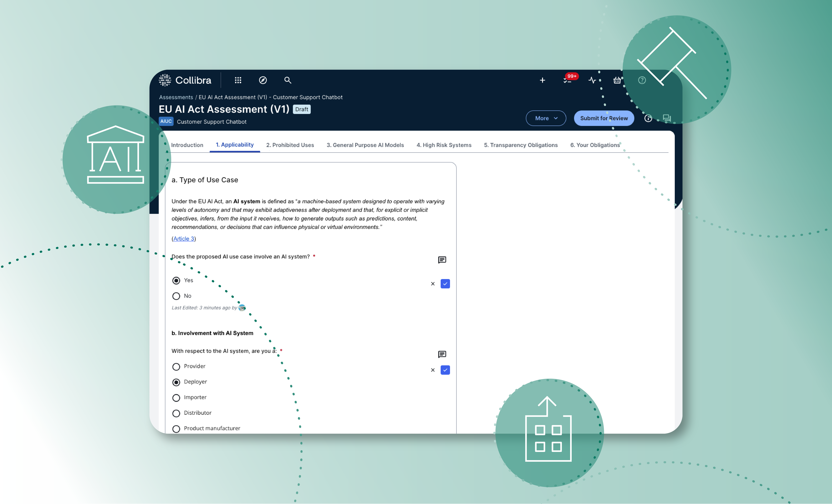The width and height of the screenshot is (832, 504).
Task: Choose Provider radio option
Action: coord(176,367)
